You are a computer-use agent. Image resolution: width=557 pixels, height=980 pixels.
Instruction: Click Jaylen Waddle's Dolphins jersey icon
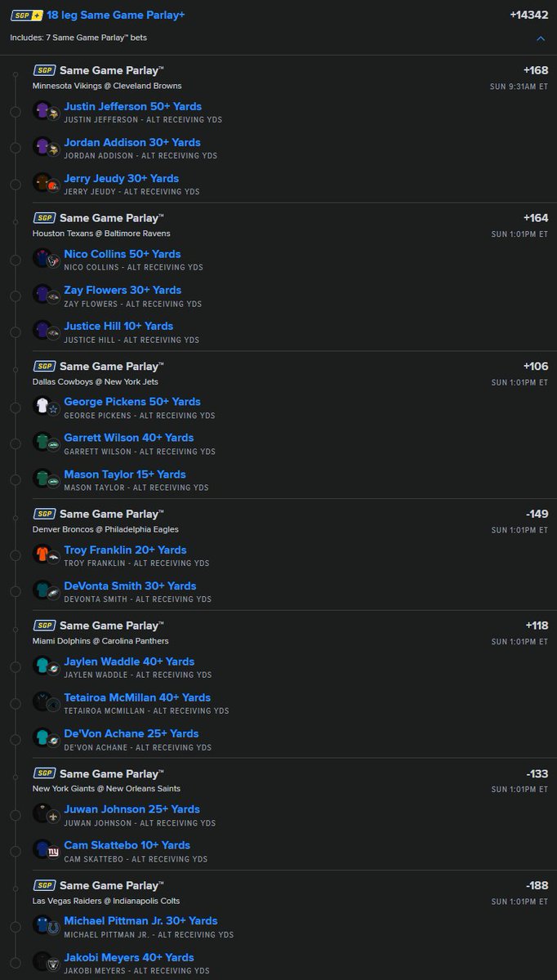(42, 665)
